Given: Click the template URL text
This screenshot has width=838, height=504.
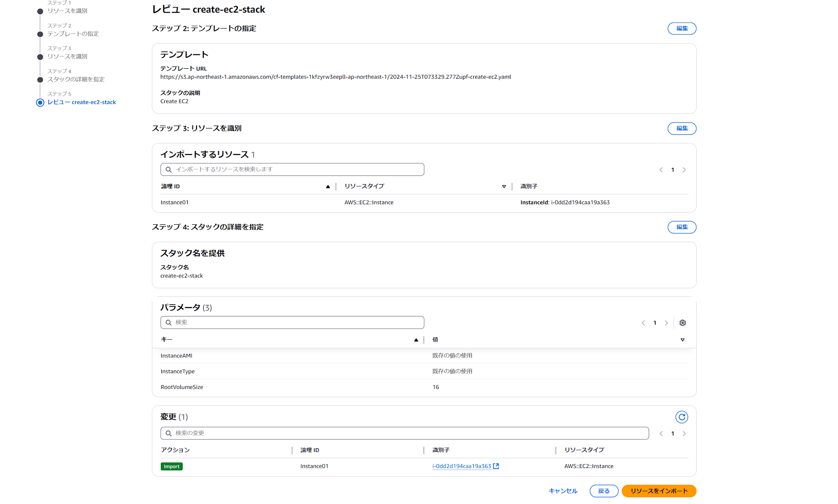Looking at the screenshot, I should [x=336, y=77].
